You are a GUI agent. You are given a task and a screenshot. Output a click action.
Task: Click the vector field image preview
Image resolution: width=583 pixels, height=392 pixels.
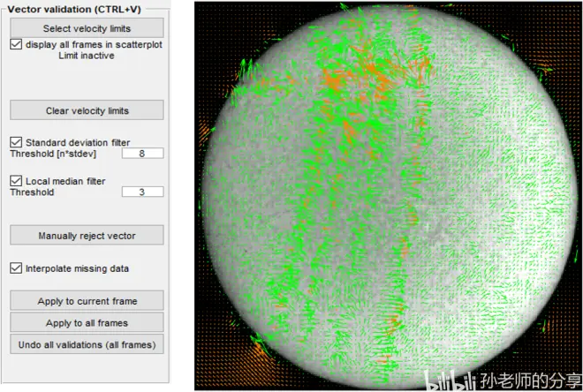388,196
